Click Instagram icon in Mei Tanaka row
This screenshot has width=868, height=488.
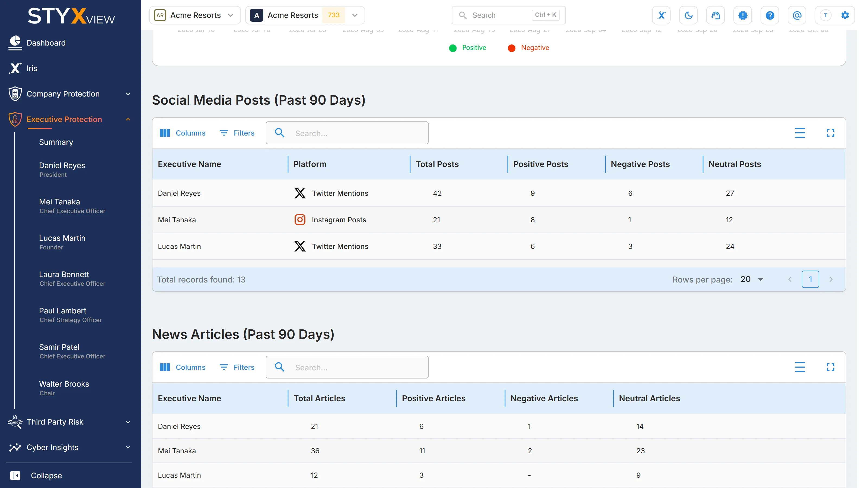click(x=299, y=220)
